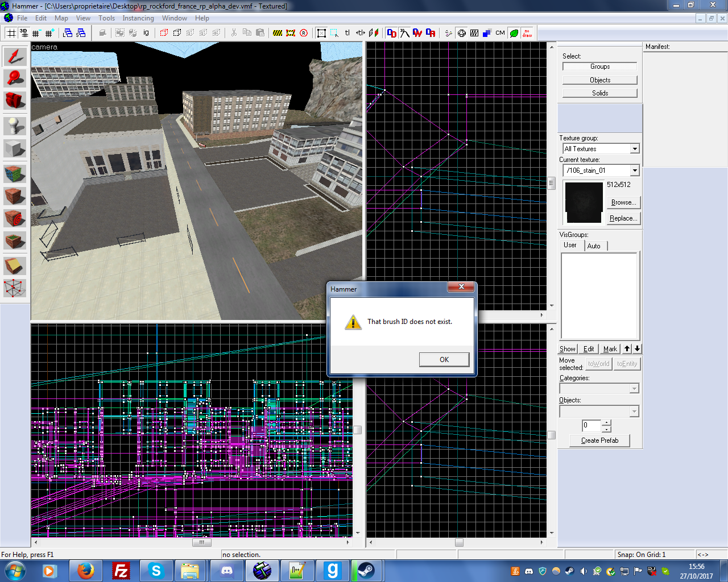The width and height of the screenshot is (728, 582).
Task: Select the Selection arrow tool
Action: (15, 56)
